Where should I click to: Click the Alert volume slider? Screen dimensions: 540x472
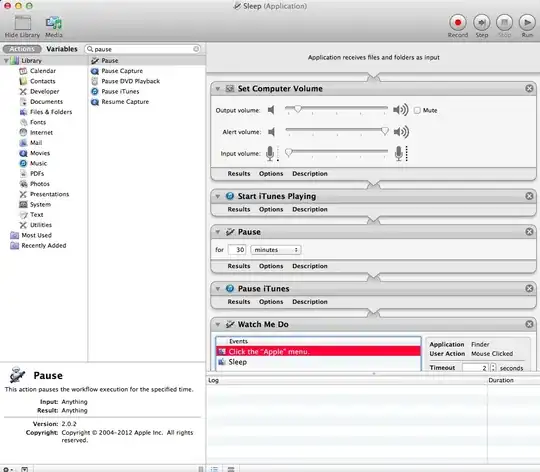tap(336, 131)
